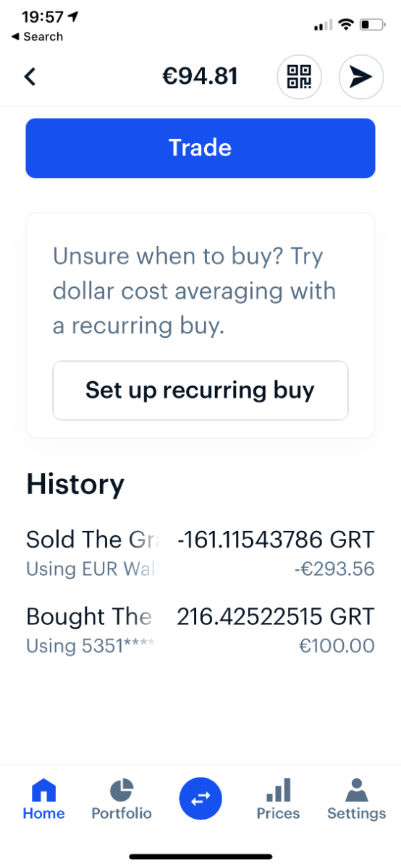Open the Bought The Graph transaction

pyautogui.click(x=200, y=630)
